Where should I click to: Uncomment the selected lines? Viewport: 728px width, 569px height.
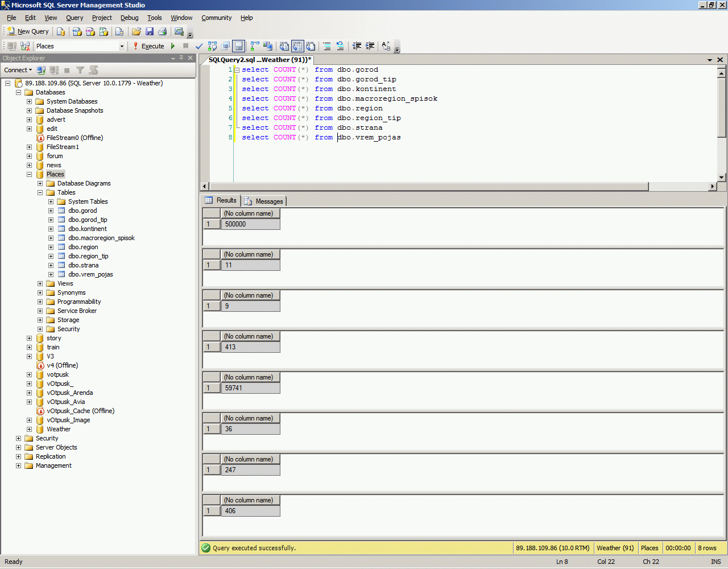[x=340, y=46]
